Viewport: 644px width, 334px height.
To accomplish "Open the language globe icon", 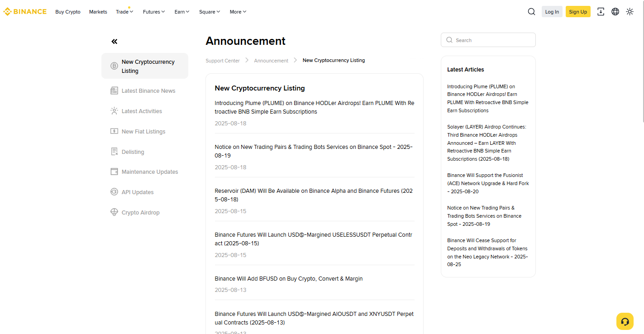I will [615, 12].
